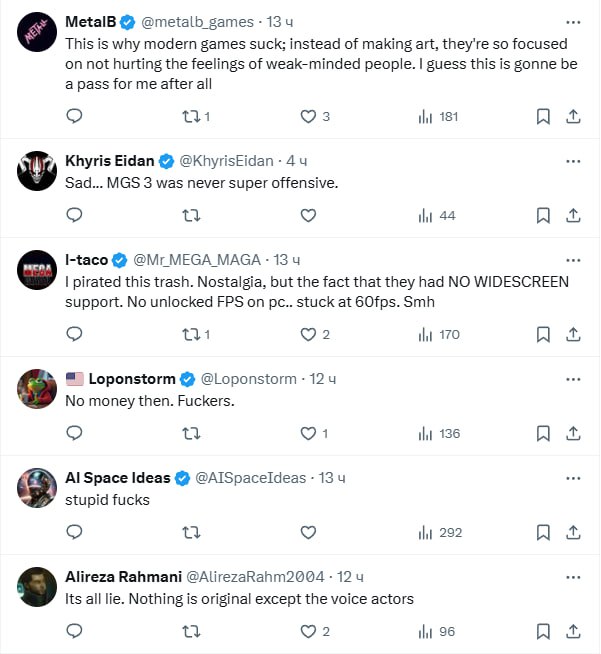Share Loponstorm's tweet
Screen dimensions: 601x654
(x=573, y=433)
